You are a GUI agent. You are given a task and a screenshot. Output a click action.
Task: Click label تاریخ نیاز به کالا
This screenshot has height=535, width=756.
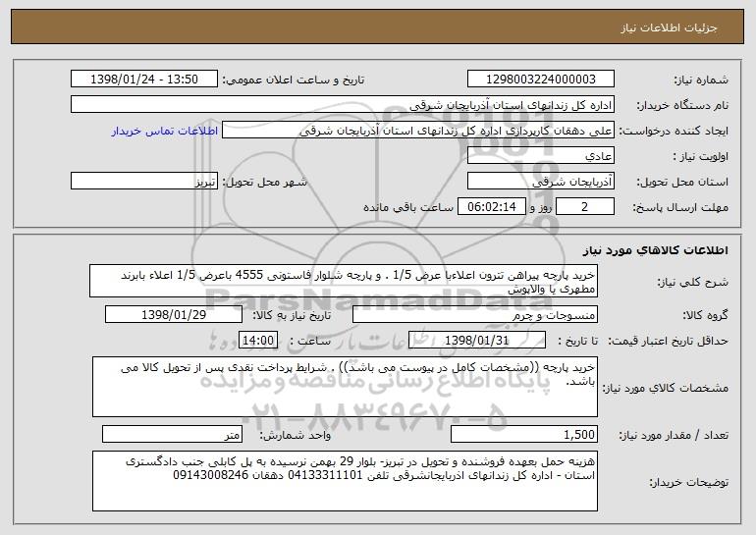292,316
